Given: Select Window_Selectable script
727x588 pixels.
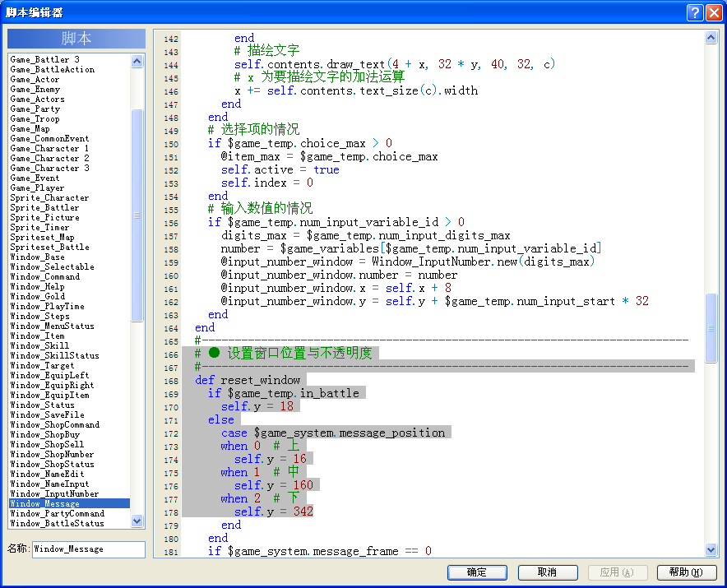Looking at the screenshot, I should (x=53, y=266).
